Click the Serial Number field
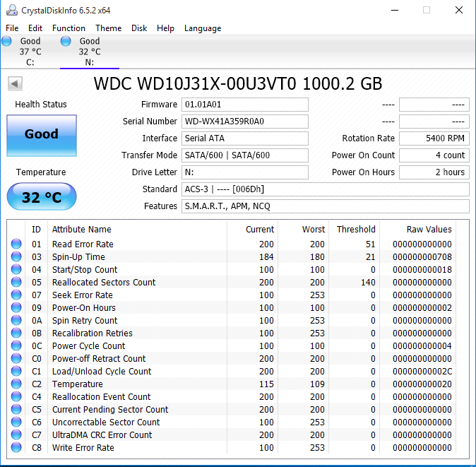This screenshot has width=476, height=467. click(245, 122)
